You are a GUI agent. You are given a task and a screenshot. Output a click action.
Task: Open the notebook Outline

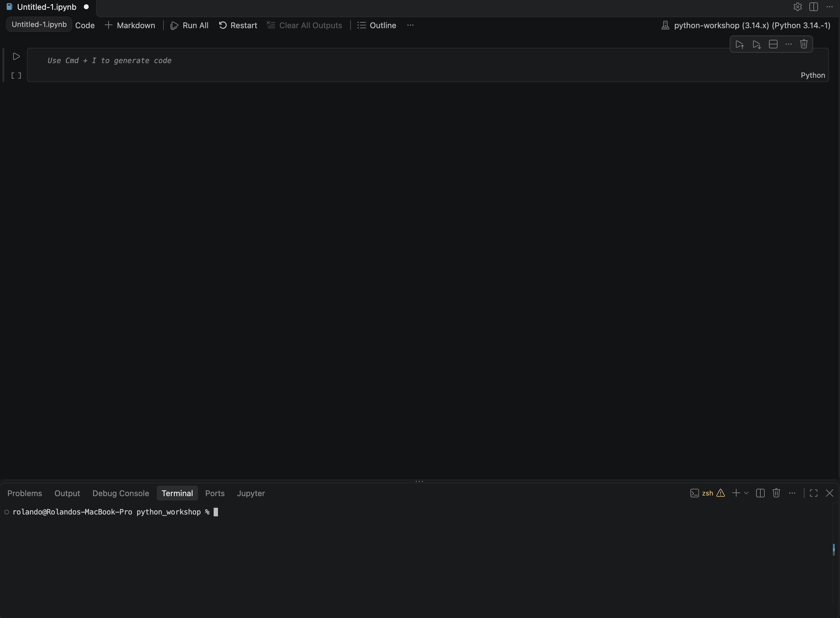click(377, 25)
